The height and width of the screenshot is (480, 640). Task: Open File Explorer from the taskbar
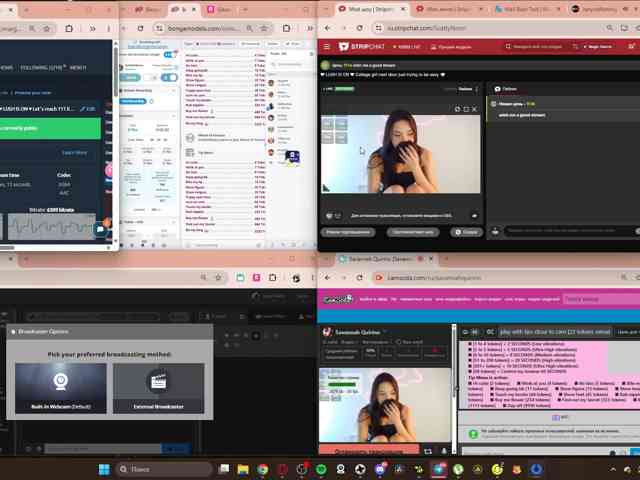[243, 469]
